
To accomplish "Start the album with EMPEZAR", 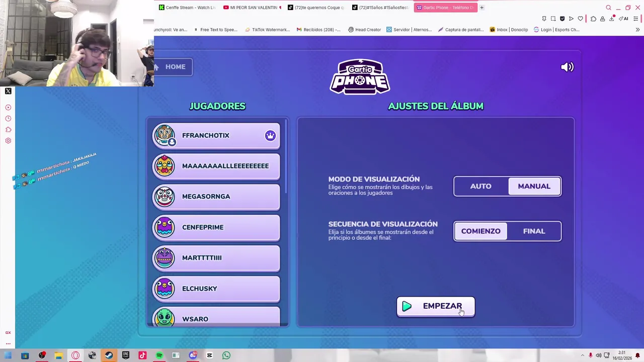I will (436, 306).
